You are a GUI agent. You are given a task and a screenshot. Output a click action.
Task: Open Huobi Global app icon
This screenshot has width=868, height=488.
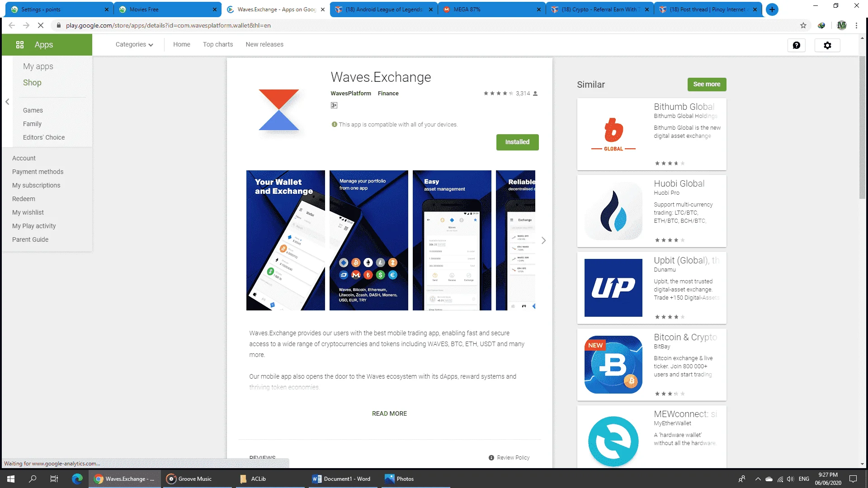(x=613, y=211)
